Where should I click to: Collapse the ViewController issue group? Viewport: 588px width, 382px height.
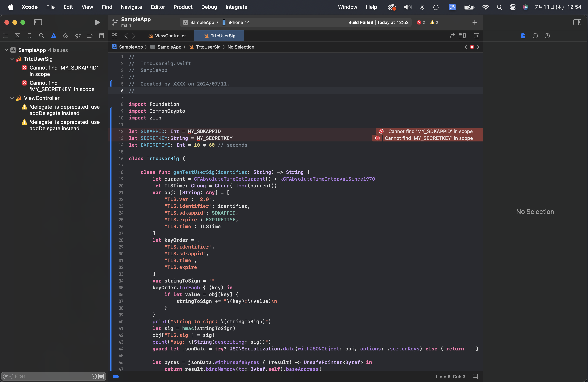pos(12,98)
